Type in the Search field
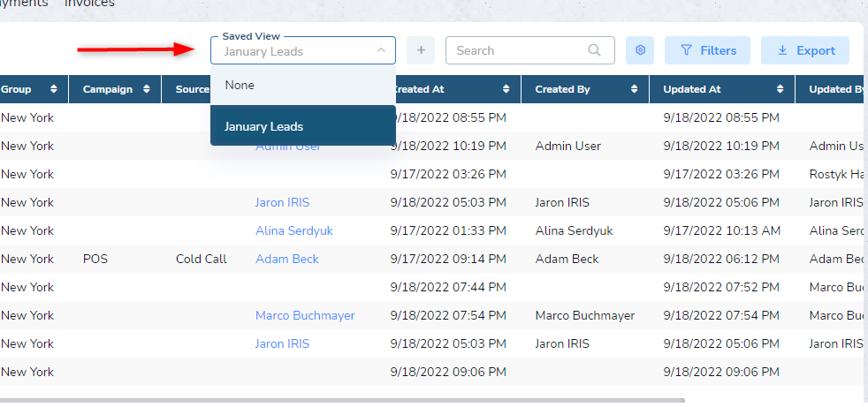This screenshot has height=407, width=868. [x=517, y=50]
